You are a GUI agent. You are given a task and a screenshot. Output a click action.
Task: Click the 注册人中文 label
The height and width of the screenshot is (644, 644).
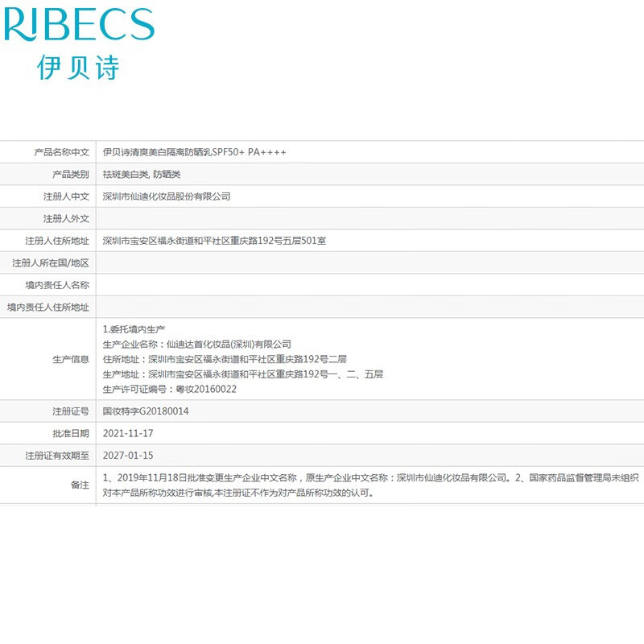coord(66,196)
